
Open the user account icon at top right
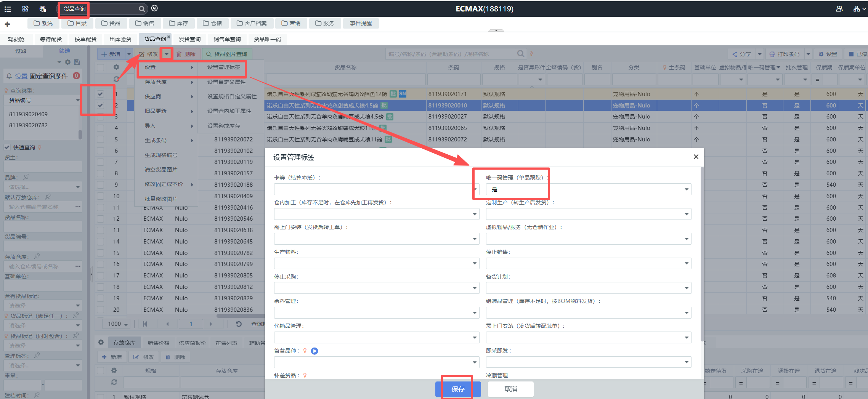pos(839,9)
